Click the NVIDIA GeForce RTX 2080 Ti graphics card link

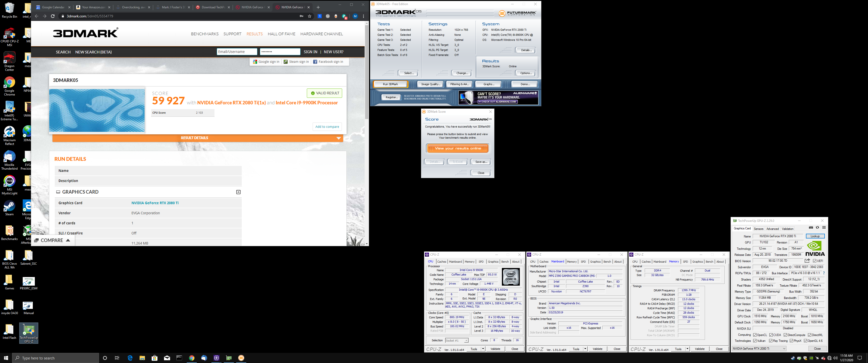click(x=155, y=203)
